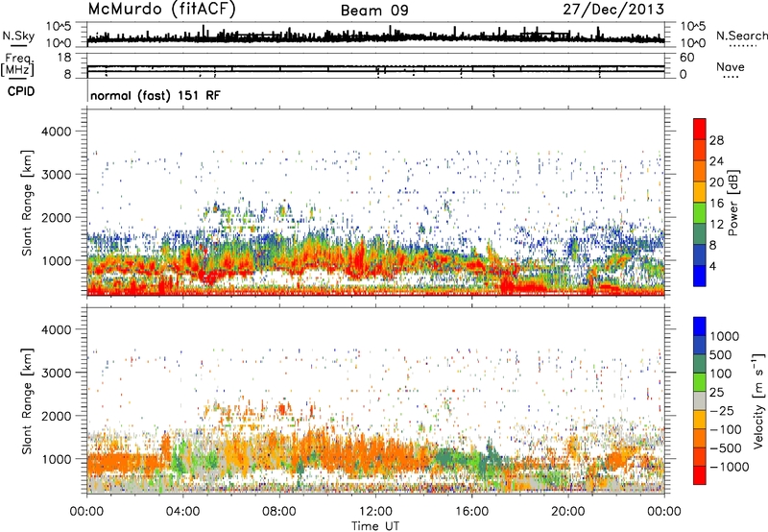Select the "normal (fast) 151 RF" mode text
This screenshot has height=532, width=768.
click(156, 95)
